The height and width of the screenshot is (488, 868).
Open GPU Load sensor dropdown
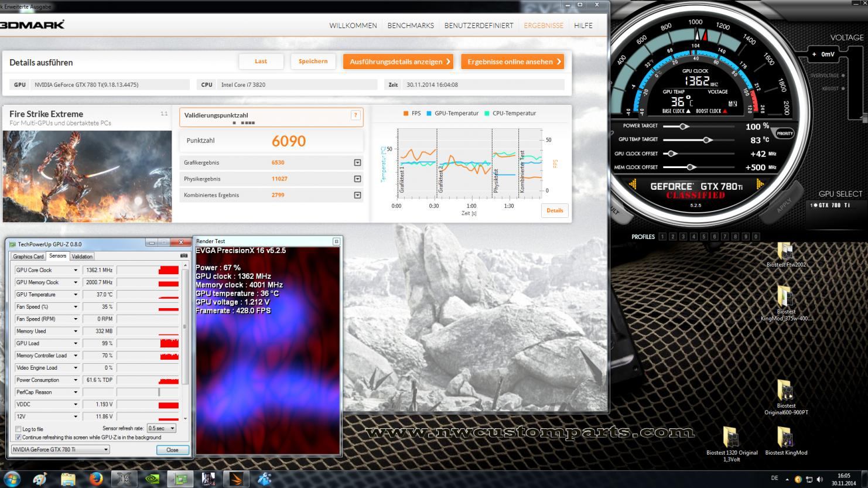[x=76, y=343]
